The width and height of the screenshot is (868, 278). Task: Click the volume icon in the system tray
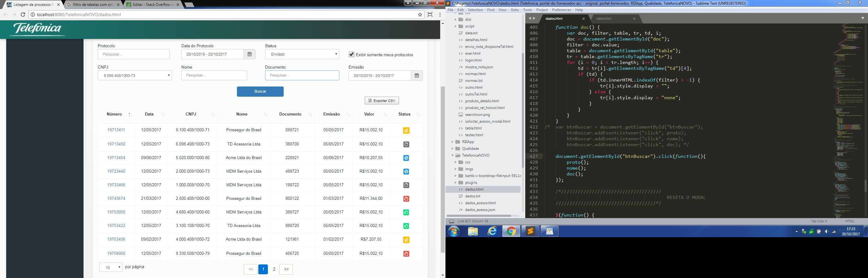click(826, 232)
